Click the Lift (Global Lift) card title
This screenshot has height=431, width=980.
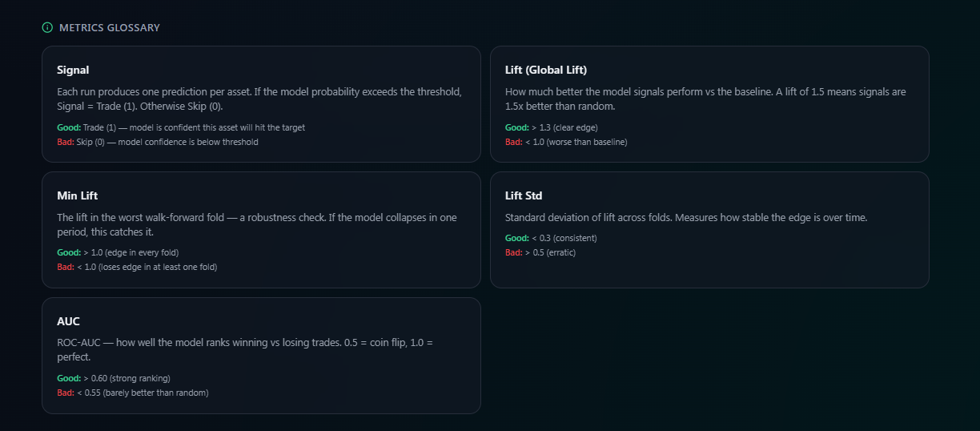[x=546, y=70]
